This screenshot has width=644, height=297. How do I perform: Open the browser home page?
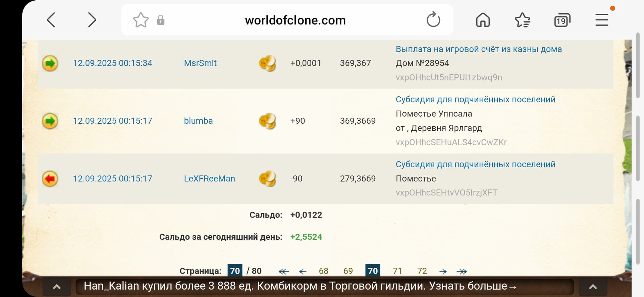click(x=483, y=20)
